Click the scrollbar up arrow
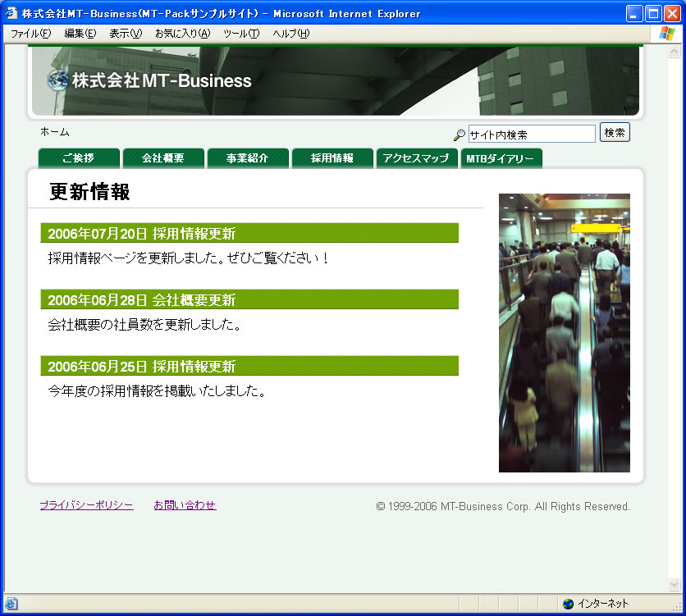The width and height of the screenshot is (686, 616). coord(674,52)
